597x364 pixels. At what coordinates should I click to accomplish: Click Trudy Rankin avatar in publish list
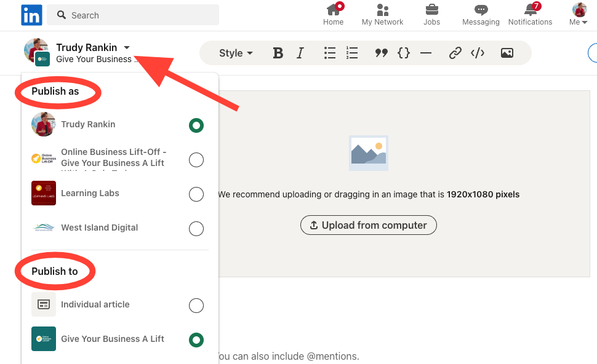(x=44, y=124)
